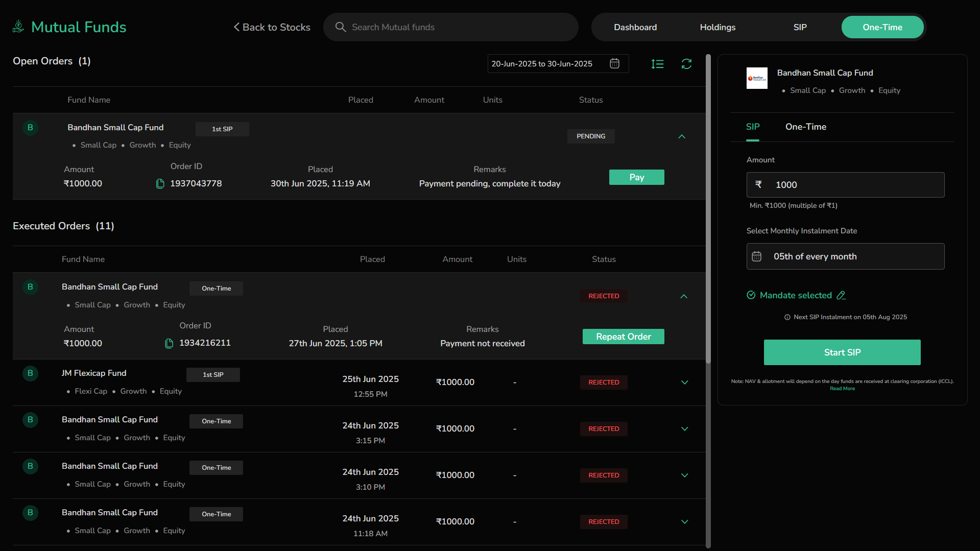Screen dimensions: 980x551
Task: Click the B avatar of the pending order
Action: 31,128
